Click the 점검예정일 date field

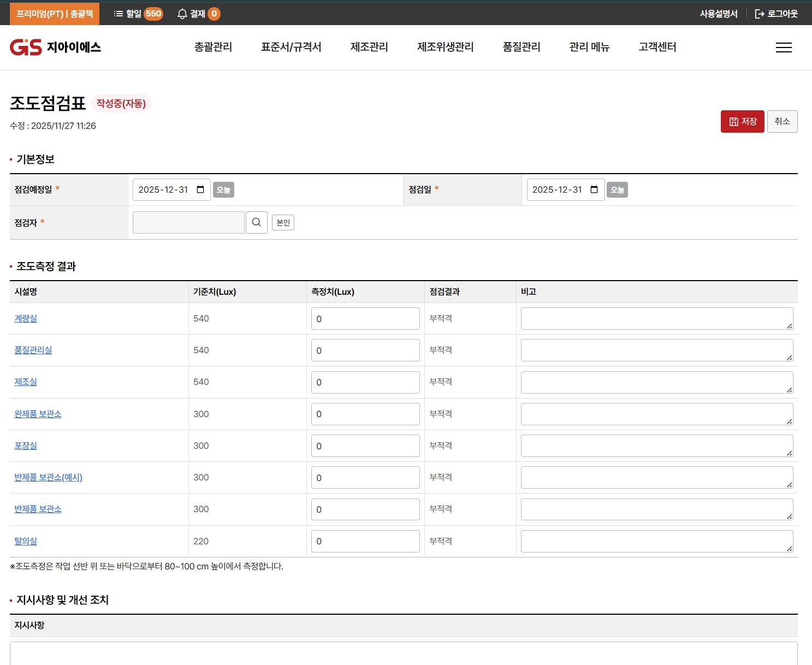[171, 189]
